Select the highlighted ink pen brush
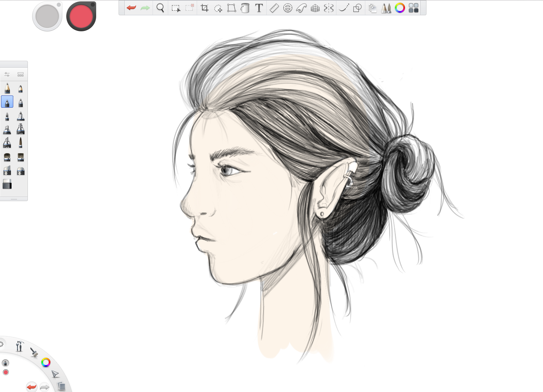543x392 pixels. point(7,102)
